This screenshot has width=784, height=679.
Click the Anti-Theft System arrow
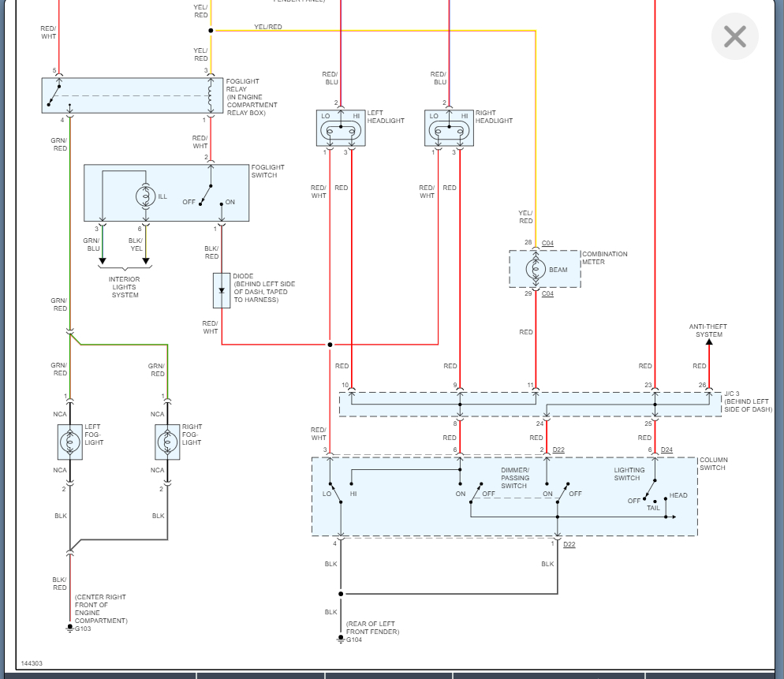(709, 342)
